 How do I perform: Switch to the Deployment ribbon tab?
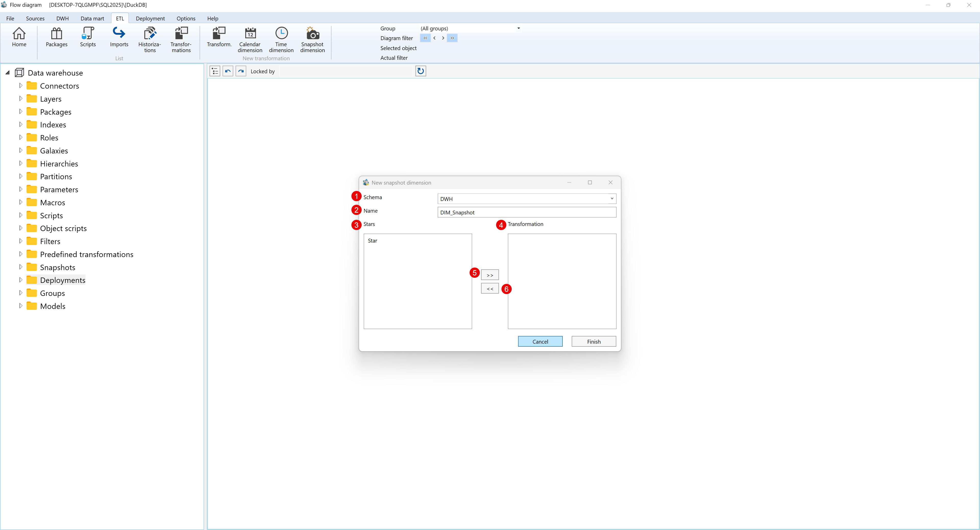(150, 18)
